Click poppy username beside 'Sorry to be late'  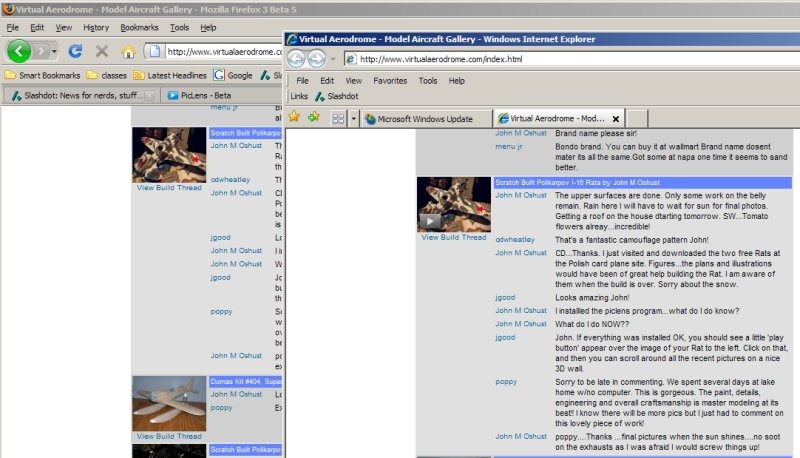pos(506,381)
